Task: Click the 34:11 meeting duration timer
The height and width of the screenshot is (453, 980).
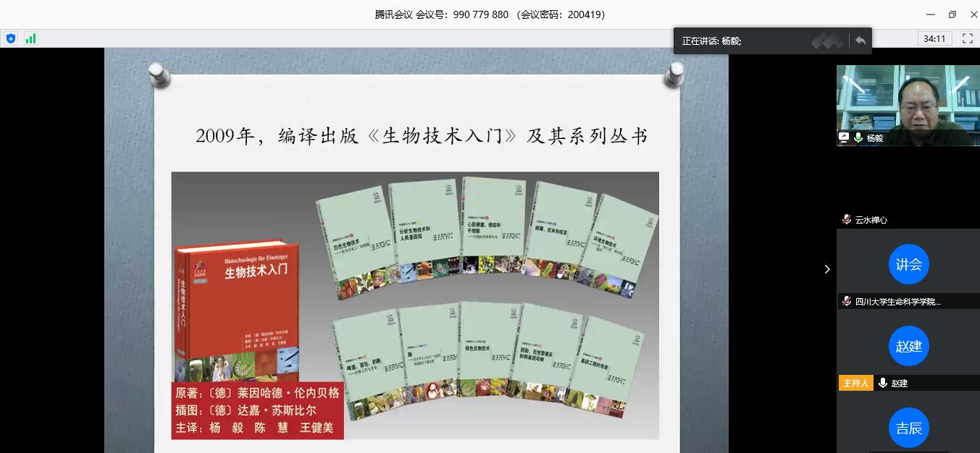Action: coord(934,38)
